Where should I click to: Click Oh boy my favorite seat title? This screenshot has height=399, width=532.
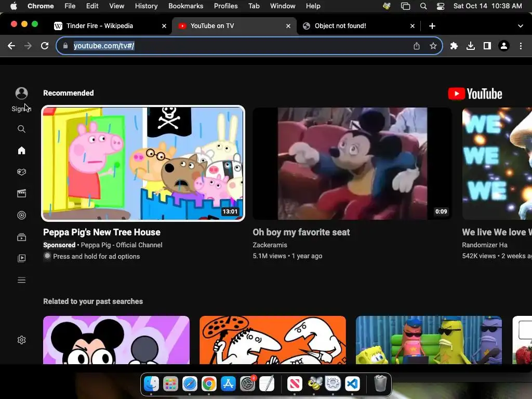click(301, 232)
